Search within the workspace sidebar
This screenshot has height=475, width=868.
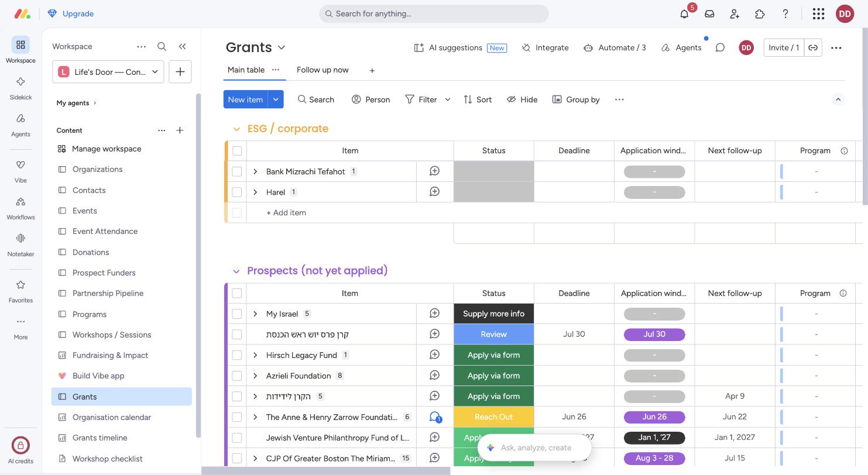pos(162,46)
